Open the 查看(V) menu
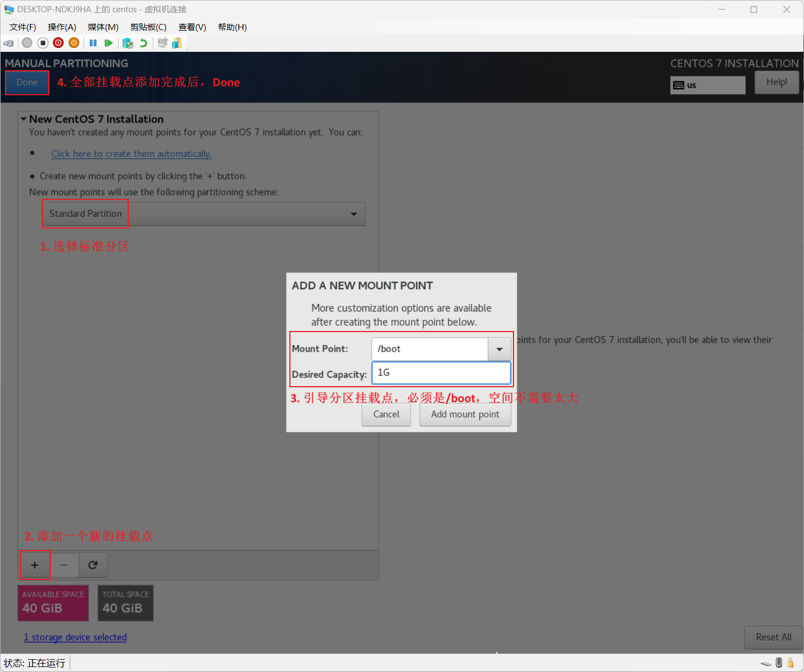 (x=192, y=27)
